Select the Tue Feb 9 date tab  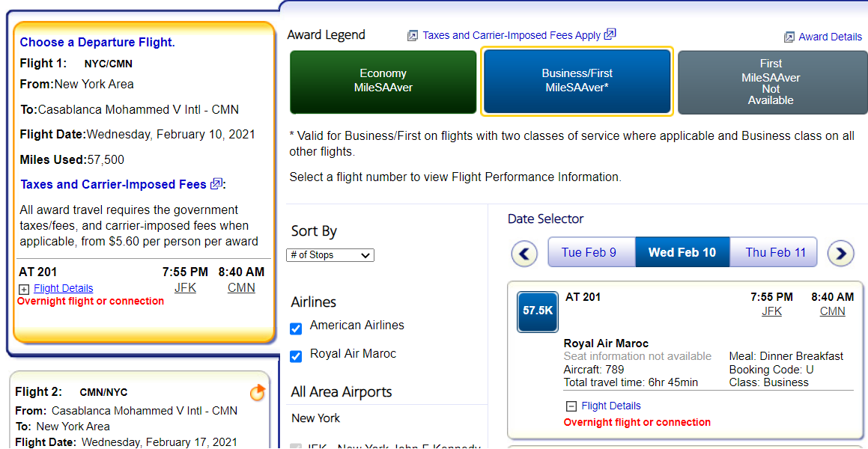coord(589,252)
